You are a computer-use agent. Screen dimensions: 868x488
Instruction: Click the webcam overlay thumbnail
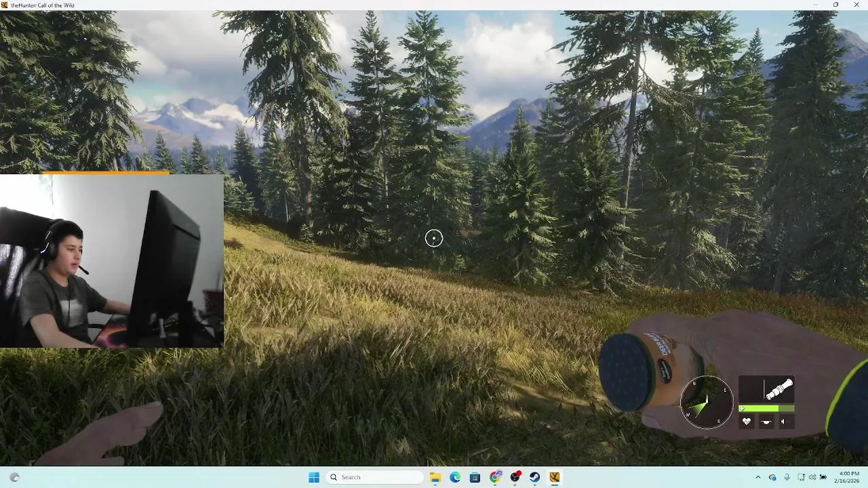coord(112,261)
